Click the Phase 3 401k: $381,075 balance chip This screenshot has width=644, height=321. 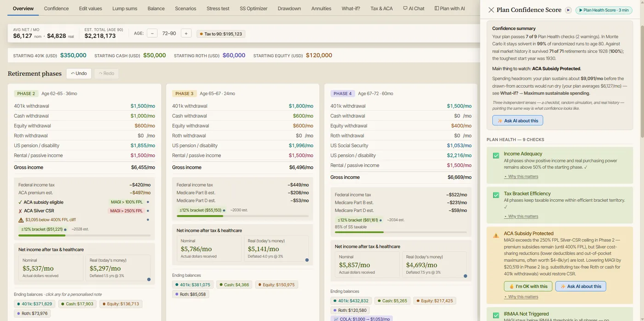pyautogui.click(x=193, y=285)
